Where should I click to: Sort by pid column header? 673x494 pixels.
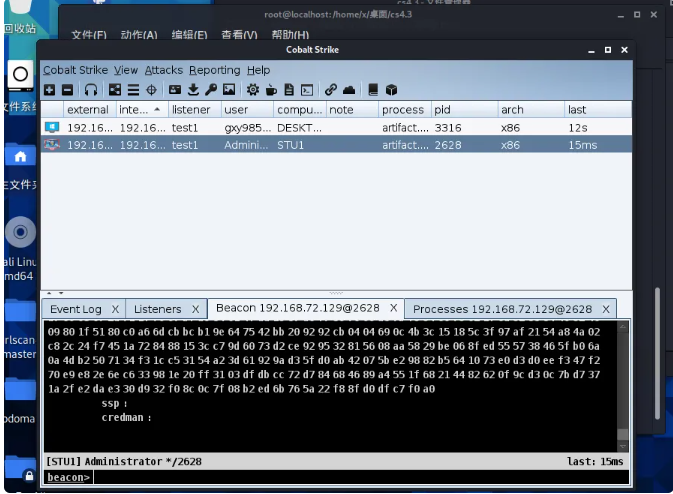[464, 110]
